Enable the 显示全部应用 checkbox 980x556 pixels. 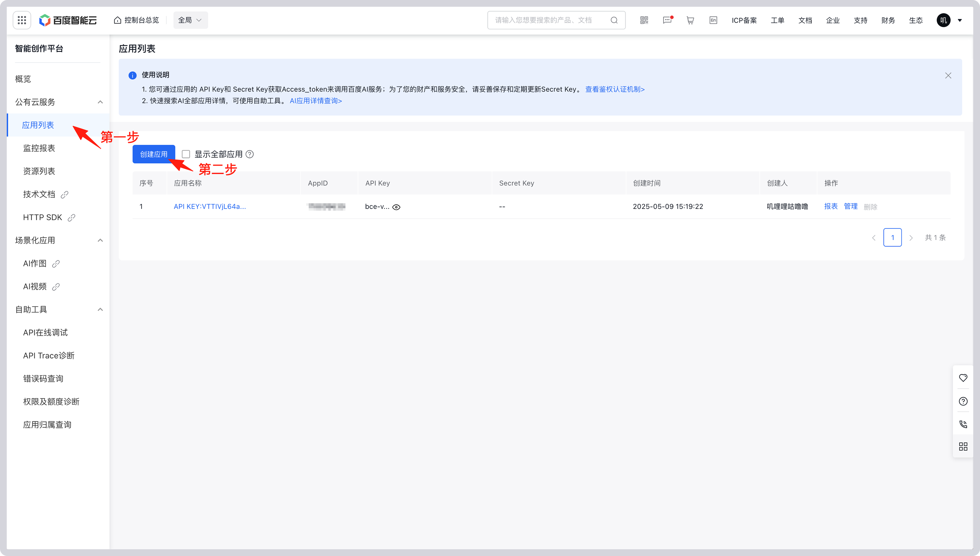(x=186, y=154)
